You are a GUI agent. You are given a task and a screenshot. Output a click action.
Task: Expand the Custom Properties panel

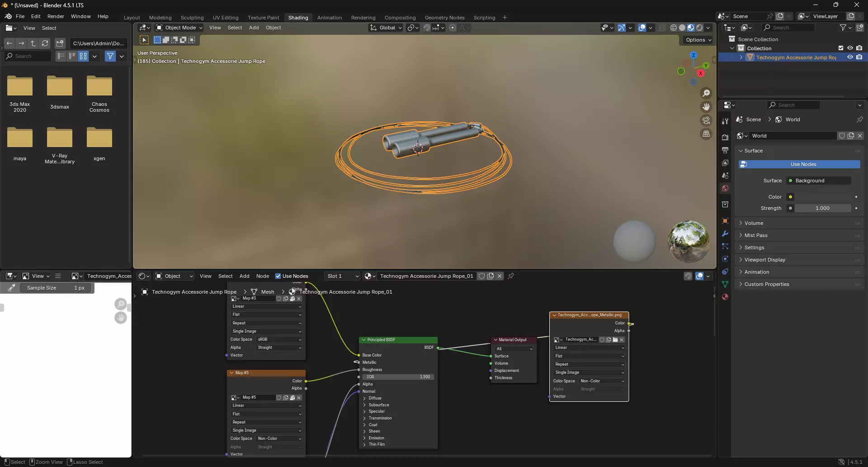(800, 284)
